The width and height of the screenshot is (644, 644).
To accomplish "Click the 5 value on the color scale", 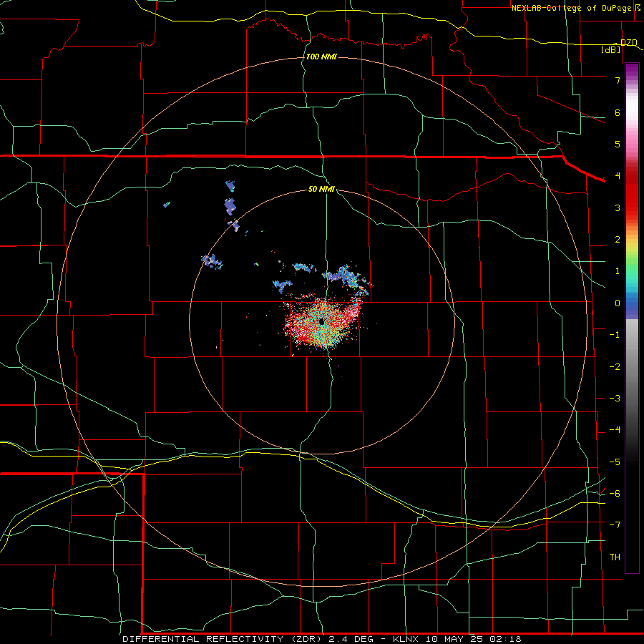I will coord(618,144).
